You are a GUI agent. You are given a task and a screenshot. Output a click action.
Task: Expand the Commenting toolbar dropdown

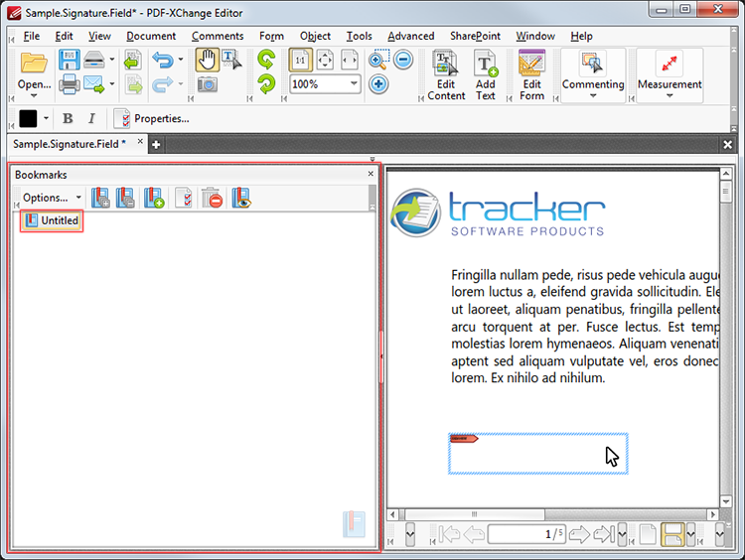click(593, 95)
